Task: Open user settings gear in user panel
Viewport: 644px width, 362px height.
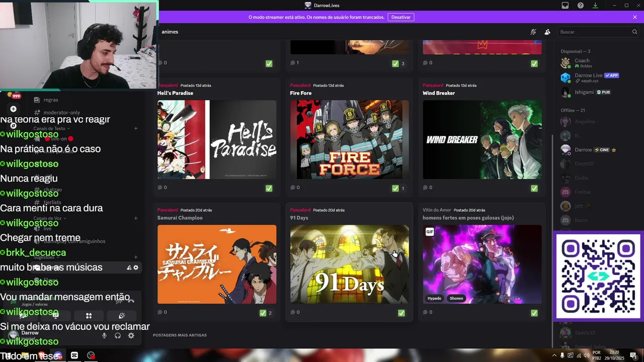Action: (131, 336)
